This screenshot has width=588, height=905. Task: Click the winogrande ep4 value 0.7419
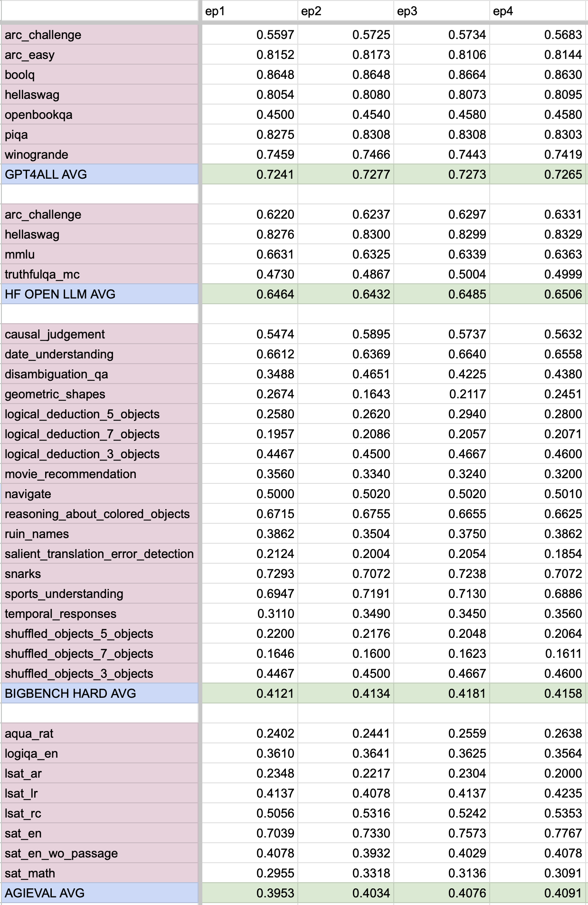(x=538, y=154)
